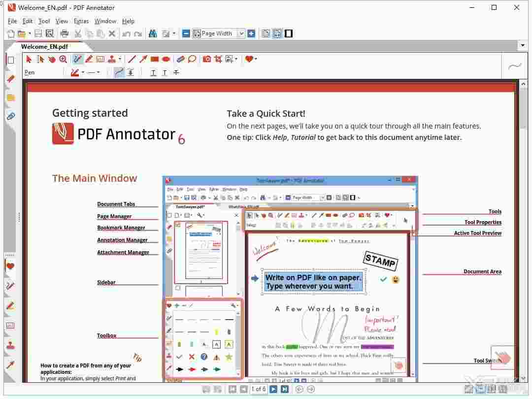Activate the Eraser tool
This screenshot has width=532, height=399.
(x=180, y=60)
